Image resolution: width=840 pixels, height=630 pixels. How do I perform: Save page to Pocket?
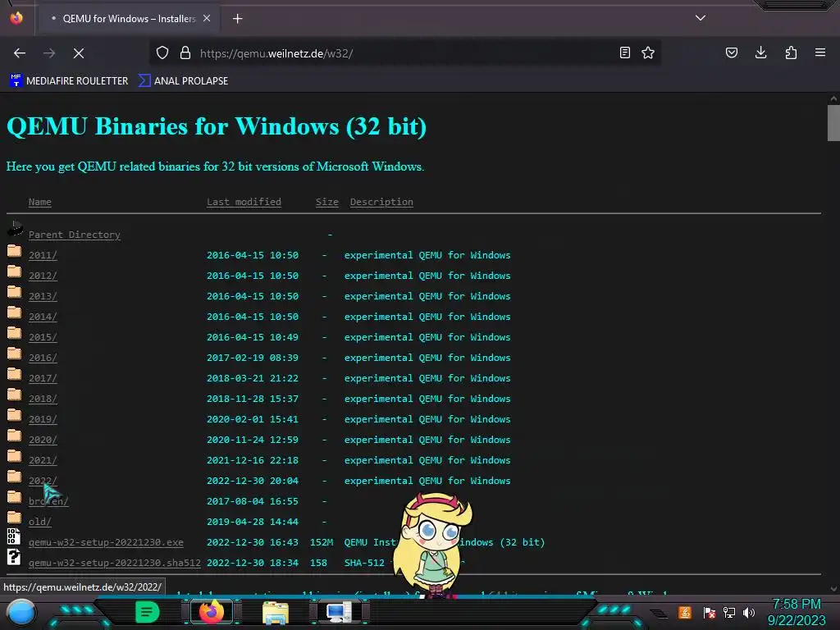point(732,53)
